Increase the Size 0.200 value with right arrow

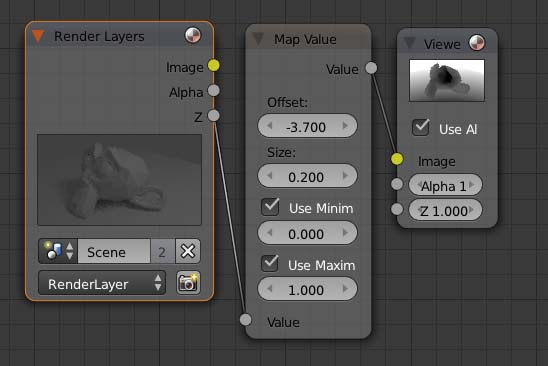[x=345, y=176]
